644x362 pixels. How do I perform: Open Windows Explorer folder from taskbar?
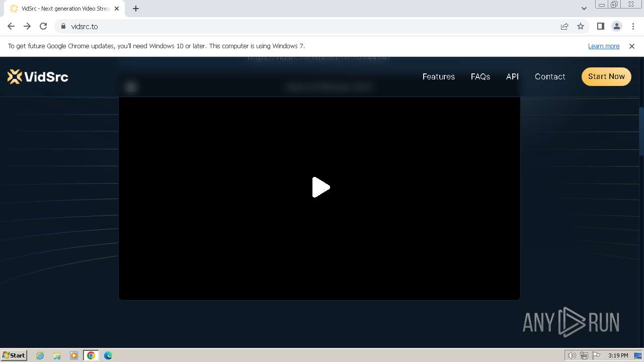[x=57, y=355]
